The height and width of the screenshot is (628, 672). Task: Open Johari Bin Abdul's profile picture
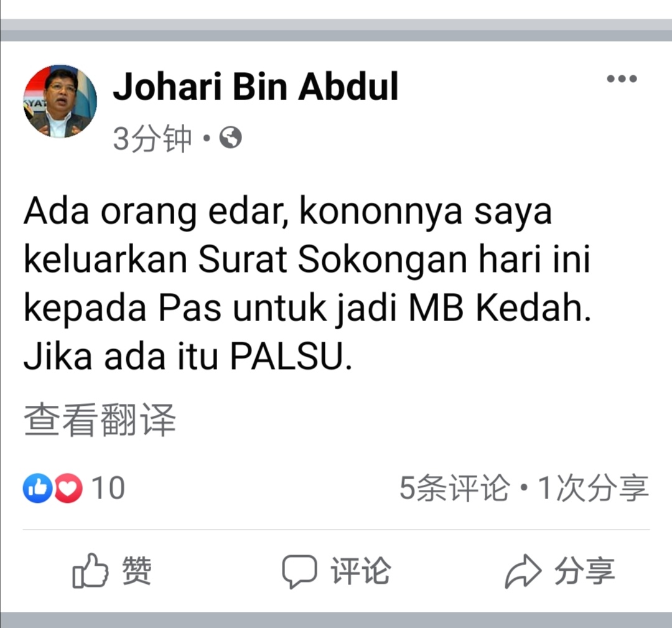60,101
